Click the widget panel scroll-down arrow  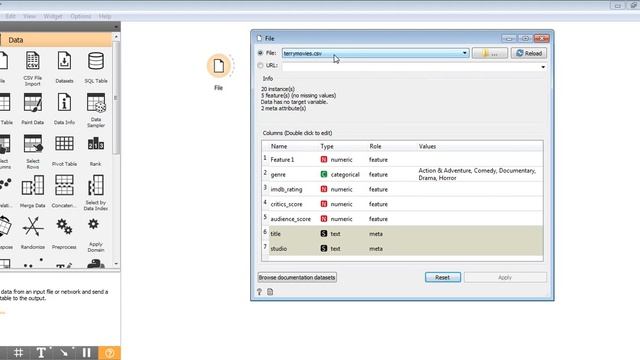coord(116,264)
